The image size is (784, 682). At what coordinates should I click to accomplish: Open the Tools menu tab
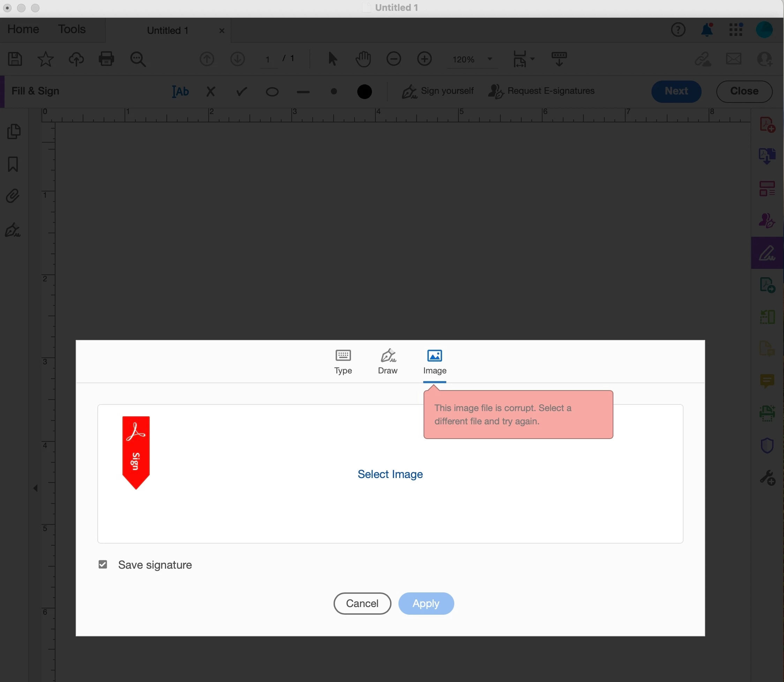(x=72, y=29)
